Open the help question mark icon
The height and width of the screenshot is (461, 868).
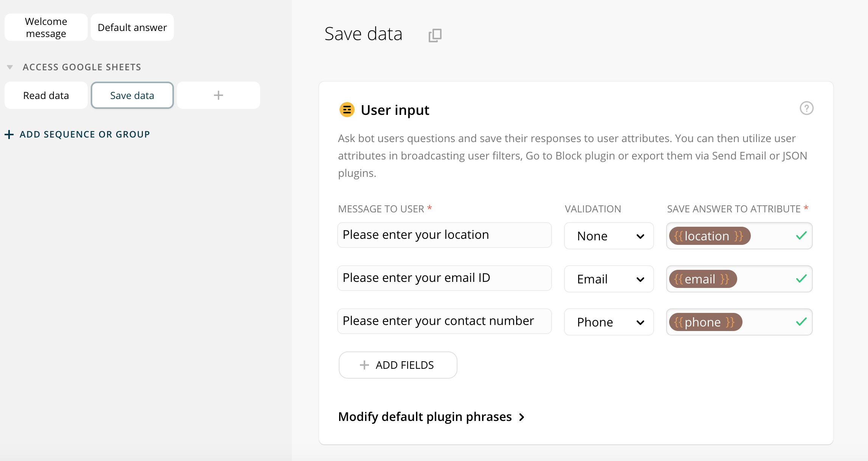pyautogui.click(x=806, y=108)
